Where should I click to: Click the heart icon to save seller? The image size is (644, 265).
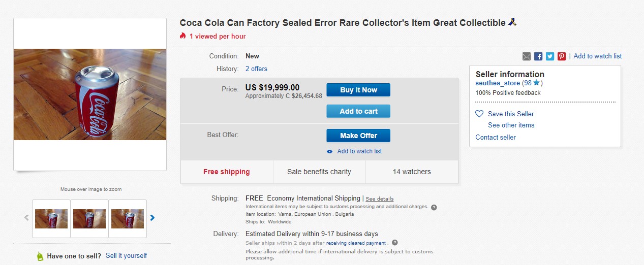point(479,114)
